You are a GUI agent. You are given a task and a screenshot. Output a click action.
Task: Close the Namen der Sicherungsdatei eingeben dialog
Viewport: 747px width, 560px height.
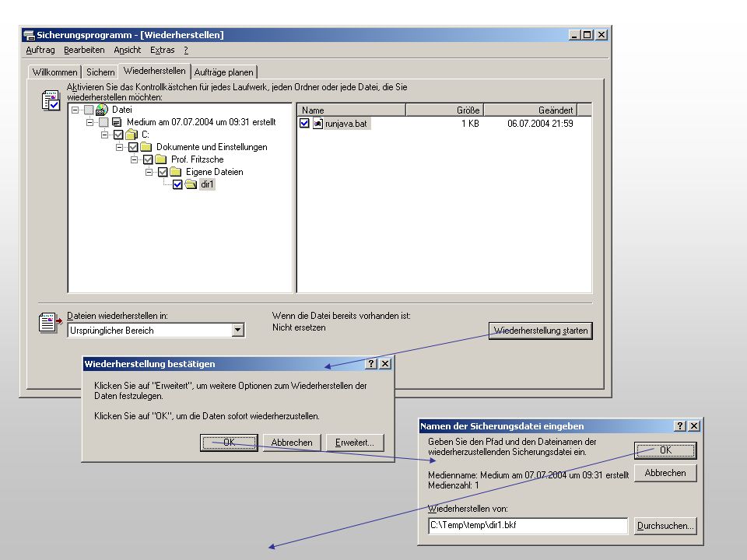(695, 425)
